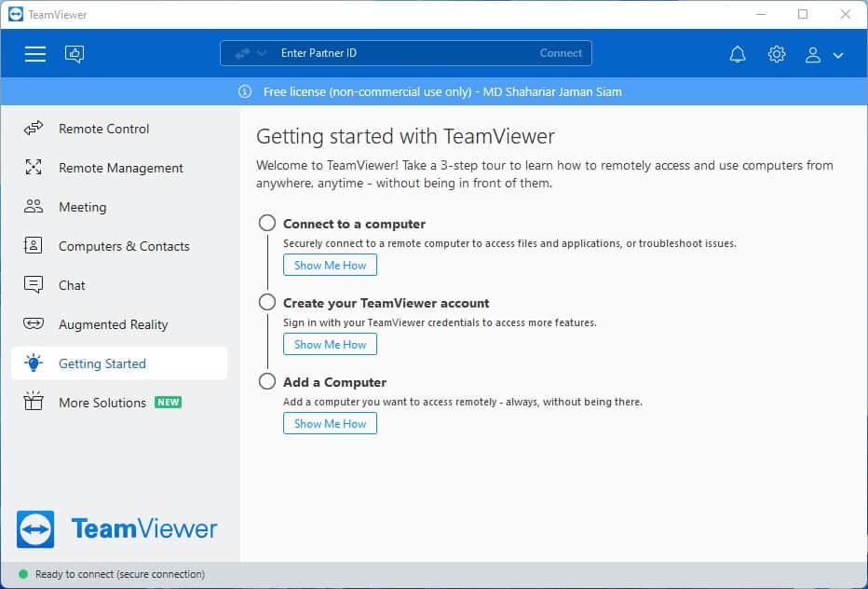Click the Remote Control arrows icon
This screenshot has height=589, width=868.
(34, 129)
